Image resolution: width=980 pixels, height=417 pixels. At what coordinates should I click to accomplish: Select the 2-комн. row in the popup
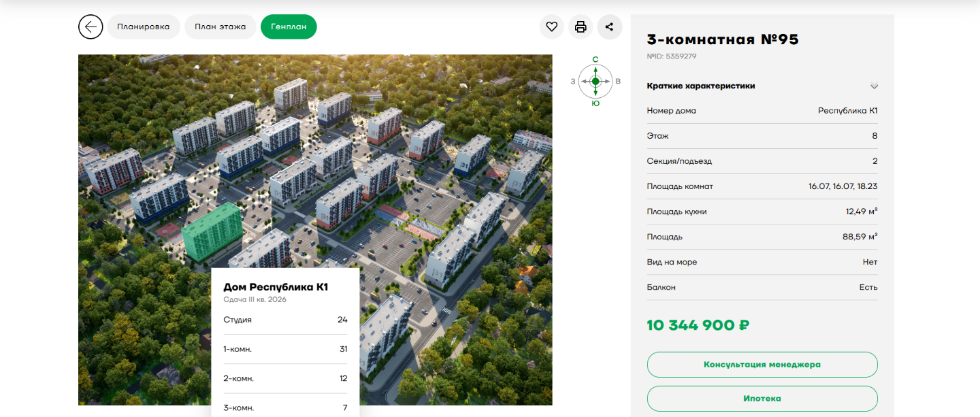[x=285, y=378]
